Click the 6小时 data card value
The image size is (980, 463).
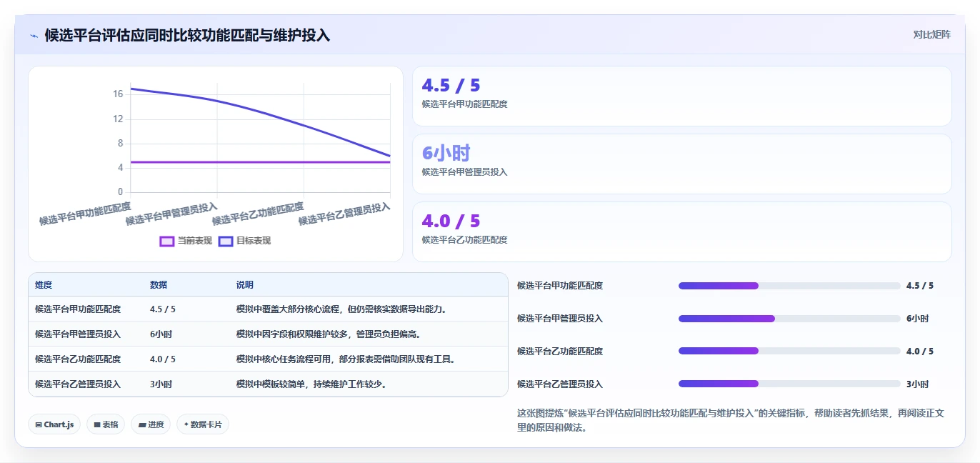(446, 153)
